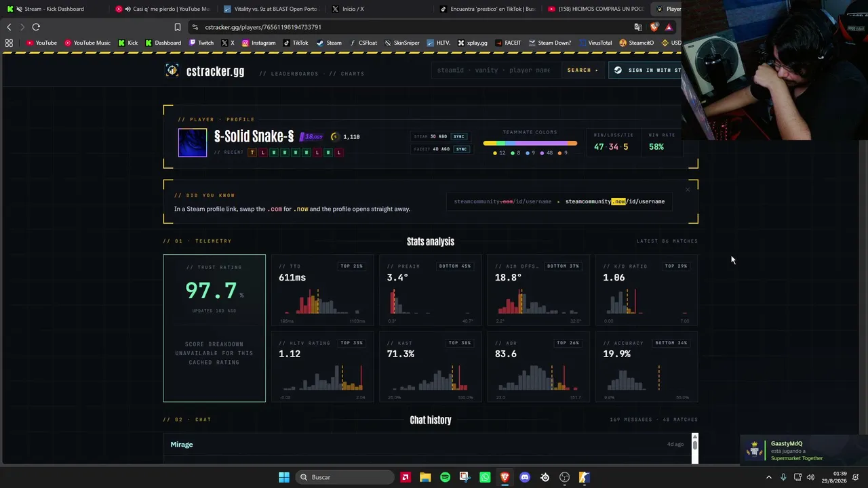Open the VirusTotal bookmark
Screen dimensions: 868x488
pos(595,43)
